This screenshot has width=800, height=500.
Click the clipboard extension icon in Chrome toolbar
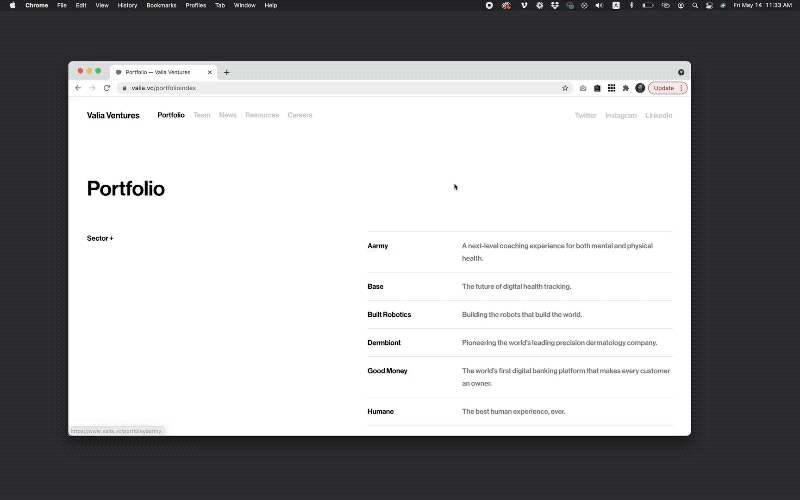(597, 88)
